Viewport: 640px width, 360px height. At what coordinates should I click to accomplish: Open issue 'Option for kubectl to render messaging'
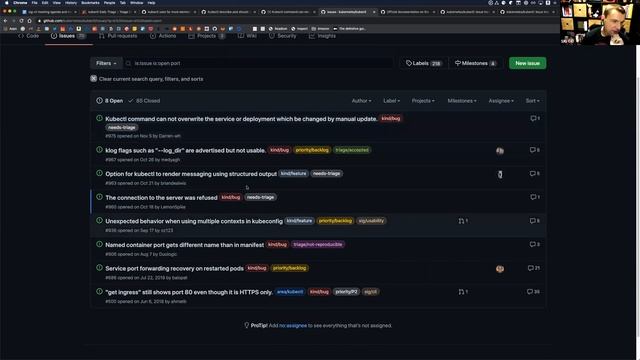(x=191, y=174)
